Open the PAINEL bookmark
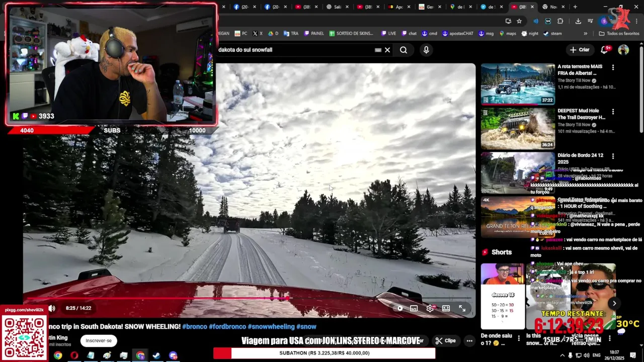Screen dimensions: 644x362 (314, 34)
